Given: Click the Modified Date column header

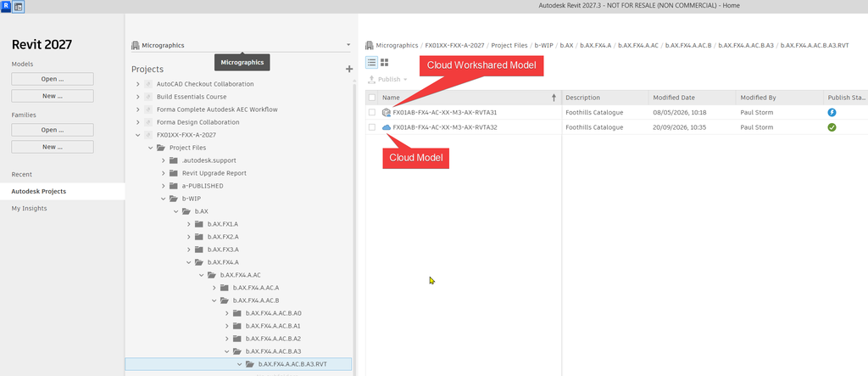Looking at the screenshot, I should tap(693, 98).
